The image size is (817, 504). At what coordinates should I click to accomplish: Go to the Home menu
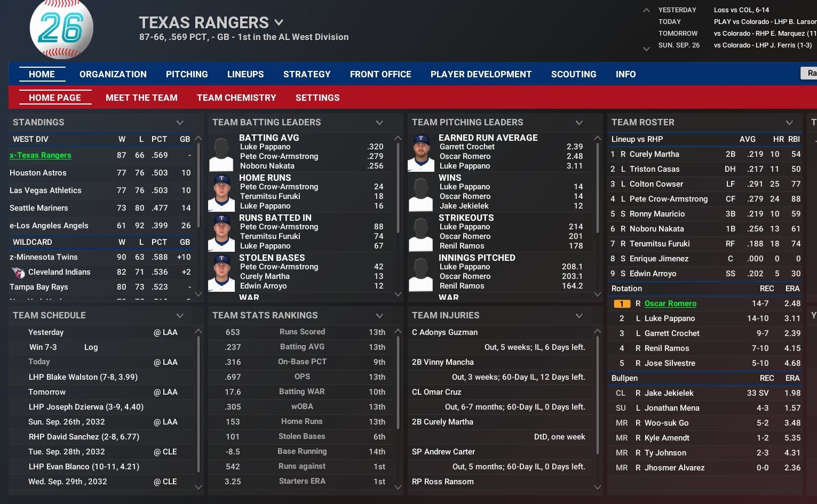coord(42,74)
